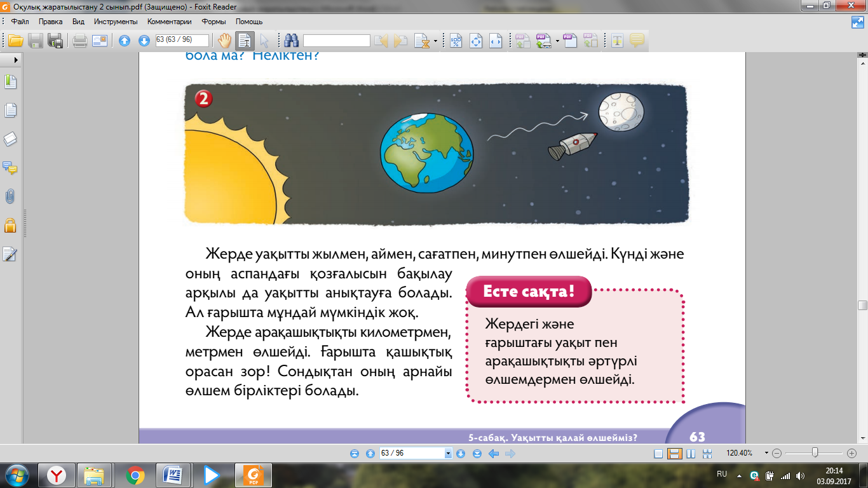This screenshot has height=488, width=868.
Task: Open the Файл menu
Action: point(20,22)
